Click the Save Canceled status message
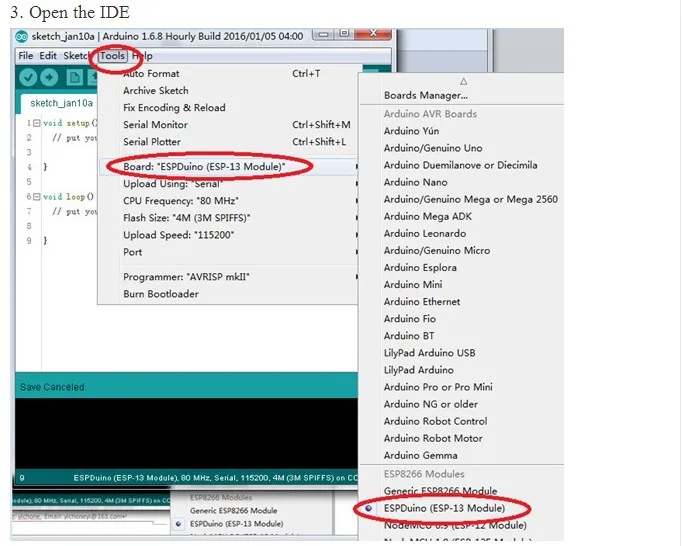 pyautogui.click(x=53, y=387)
